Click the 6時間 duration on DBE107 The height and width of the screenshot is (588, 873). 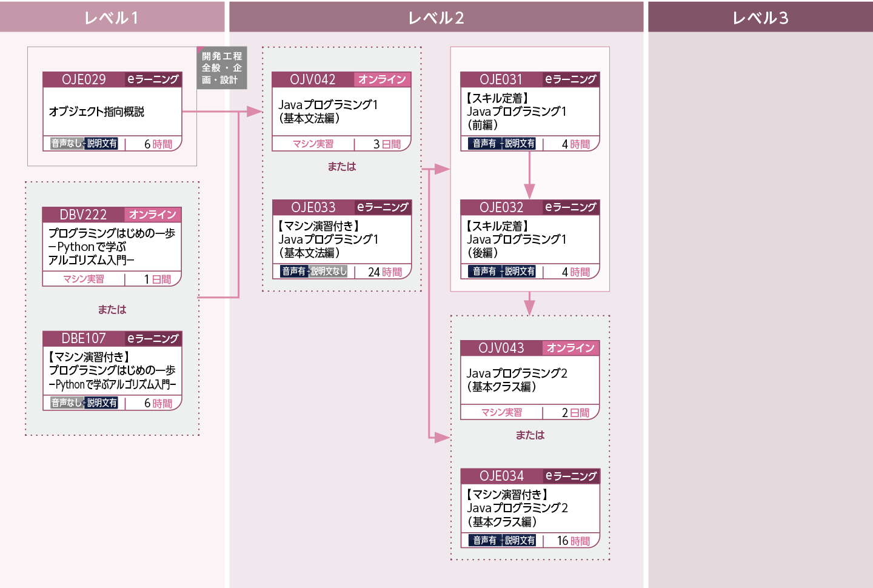tap(158, 404)
